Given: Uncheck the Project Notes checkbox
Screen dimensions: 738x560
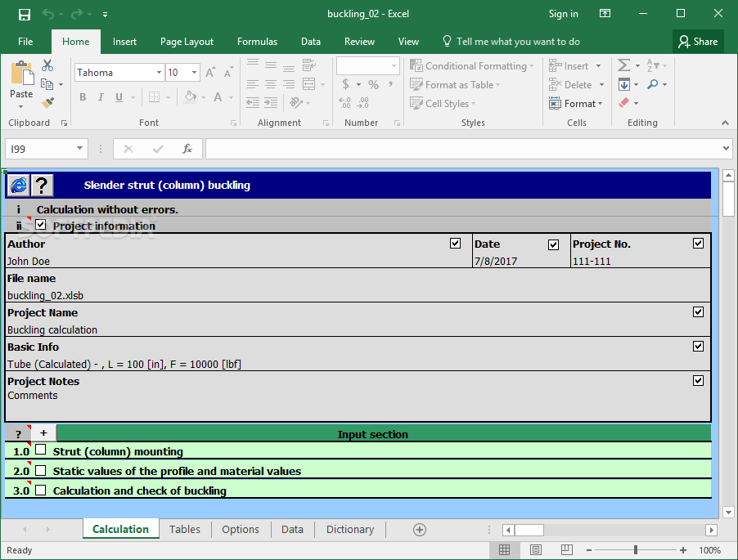Looking at the screenshot, I should [x=699, y=380].
